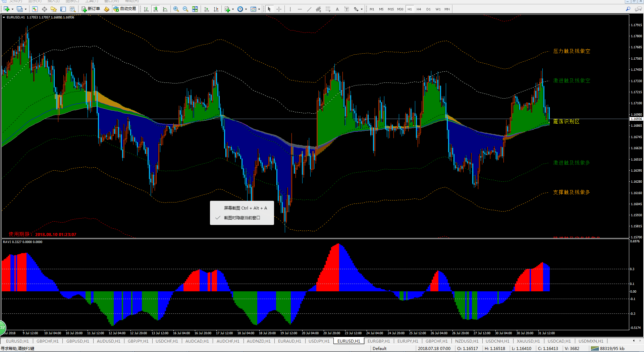Screen dimensions: 644x352
Task: Expand the Templates dropdown arrow
Action: point(259,9)
